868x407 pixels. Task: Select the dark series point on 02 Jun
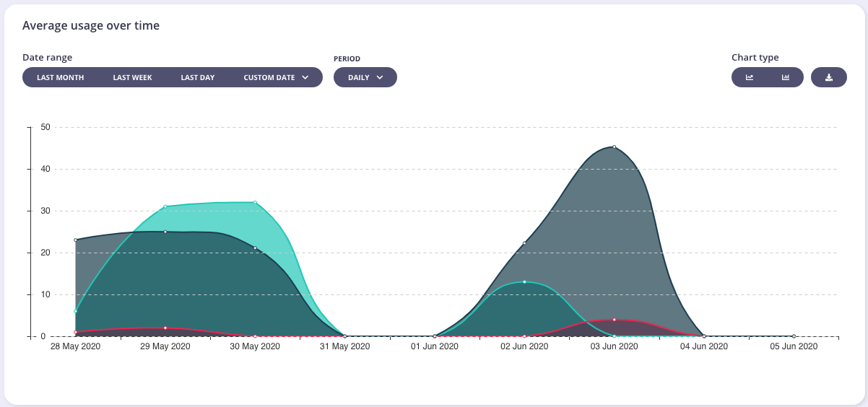point(524,243)
